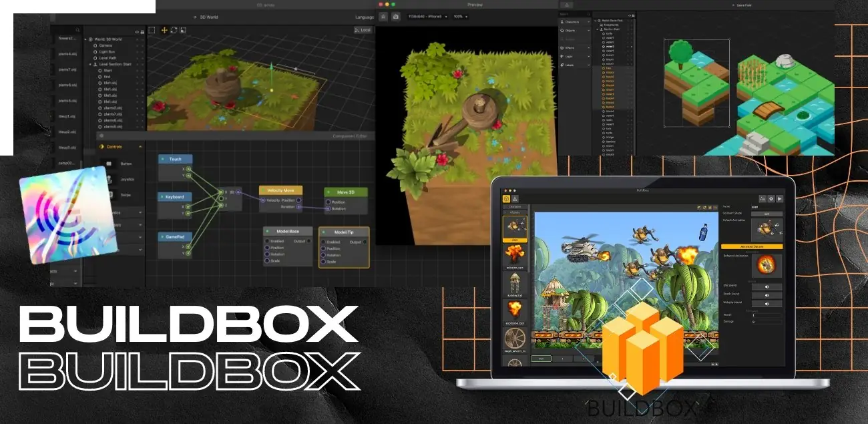
Task: Select Level Path in the scene outliner
Action: [107, 58]
